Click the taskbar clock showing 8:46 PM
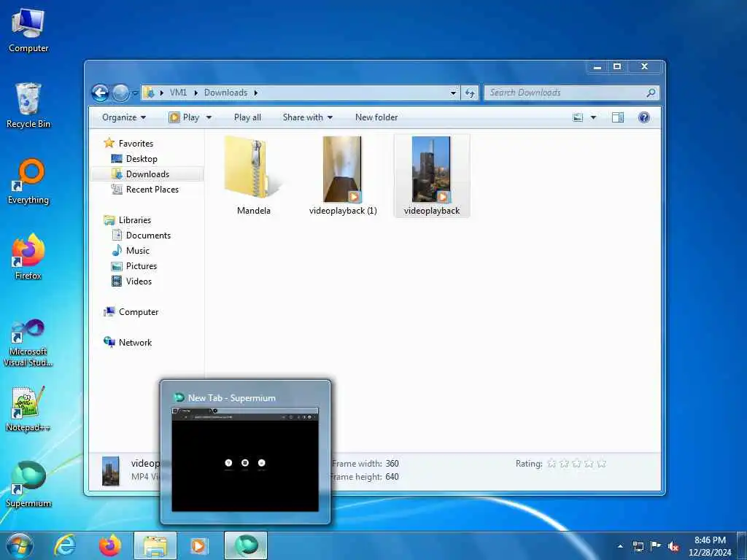Image resolution: width=747 pixels, height=560 pixels. (710, 546)
